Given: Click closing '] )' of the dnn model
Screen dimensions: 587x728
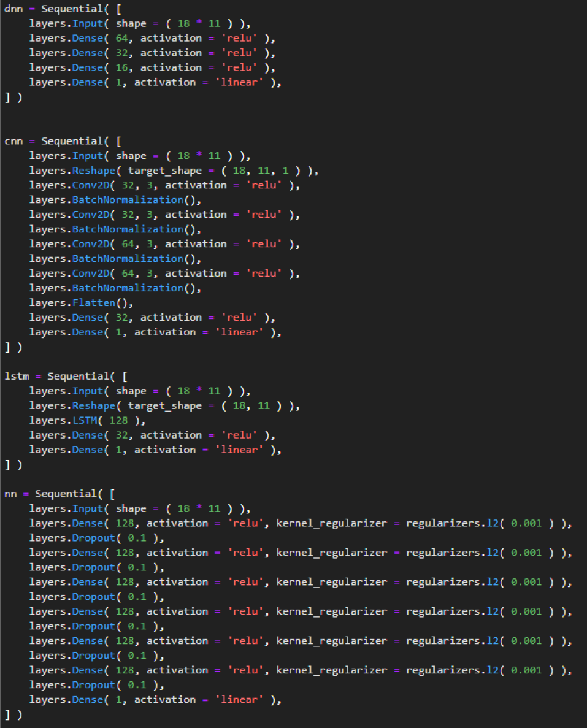Looking at the screenshot, I should (x=13, y=97).
